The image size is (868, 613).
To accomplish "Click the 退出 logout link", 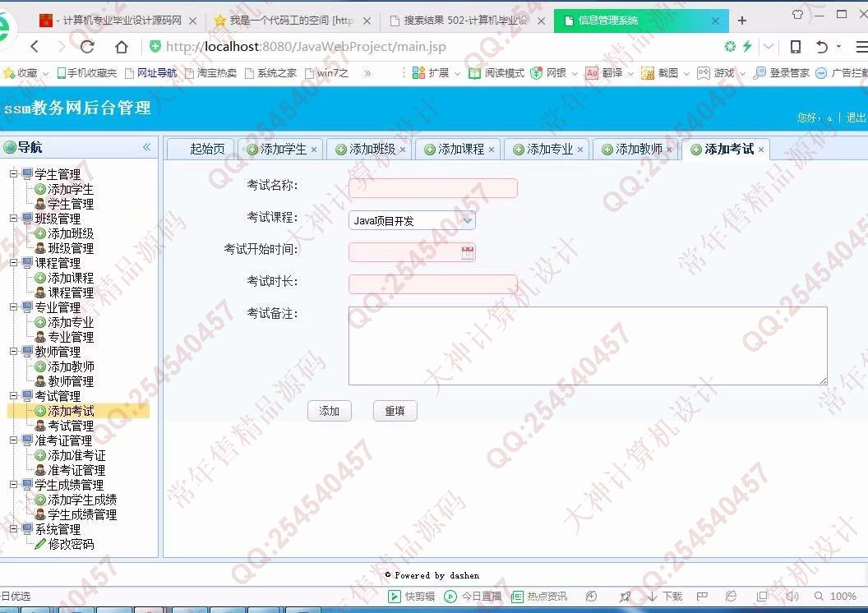I will [856, 118].
